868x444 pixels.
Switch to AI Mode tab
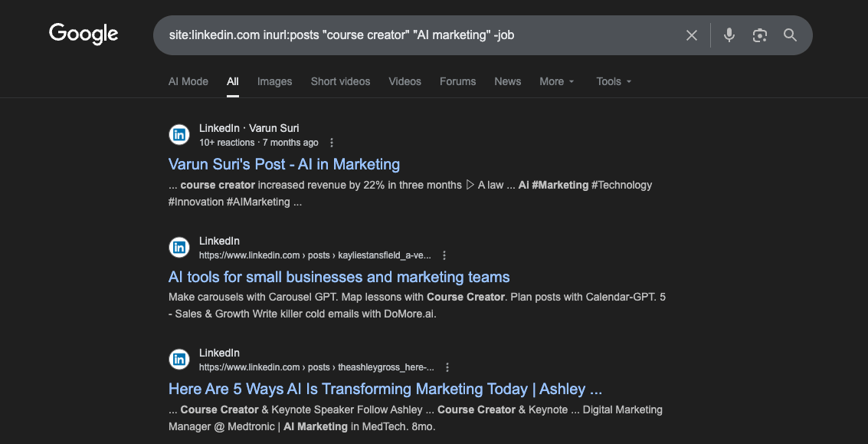[x=188, y=81]
